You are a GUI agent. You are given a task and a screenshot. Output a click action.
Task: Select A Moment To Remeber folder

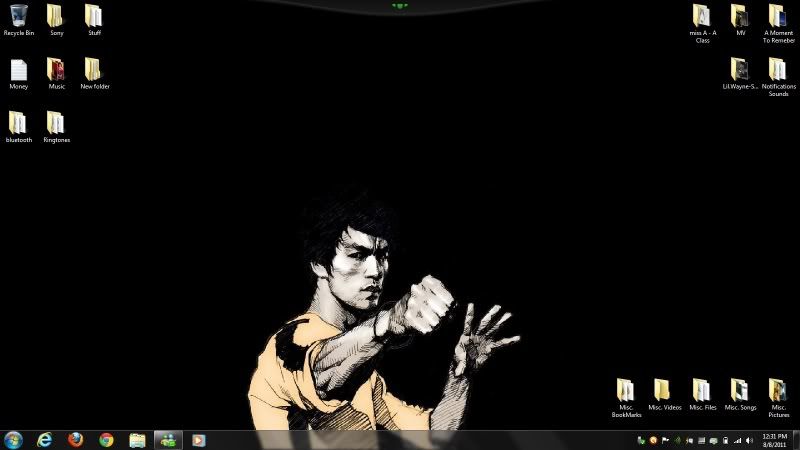click(779, 23)
